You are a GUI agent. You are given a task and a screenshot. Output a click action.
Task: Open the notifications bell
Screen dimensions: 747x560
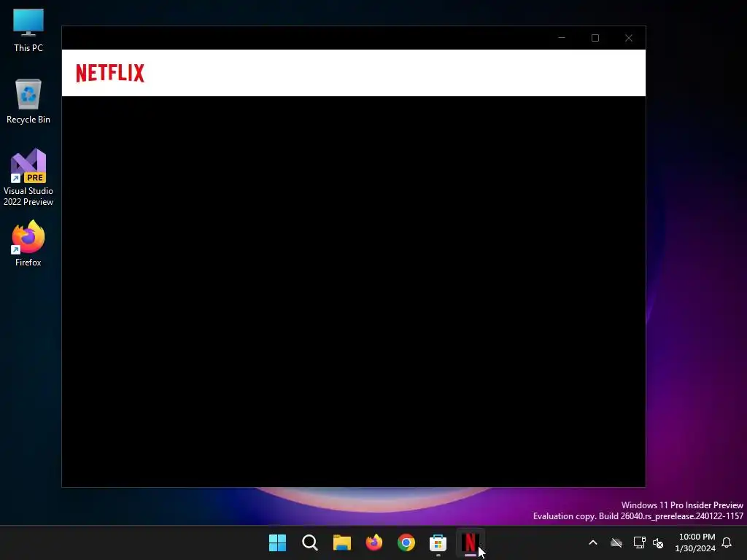pyautogui.click(x=727, y=542)
